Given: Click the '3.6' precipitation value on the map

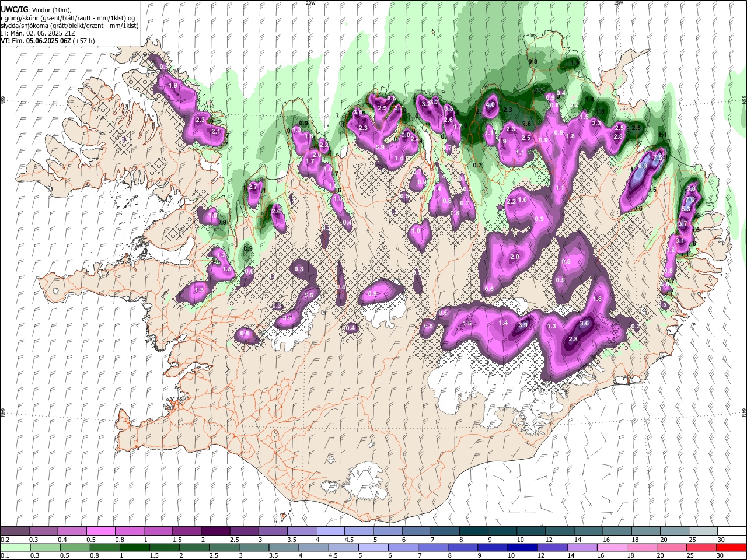Looking at the screenshot, I should pos(585,323).
